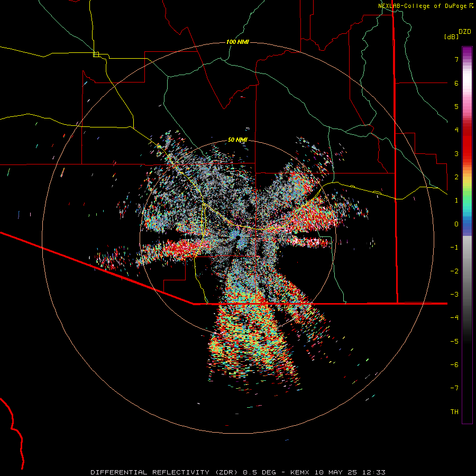Screen dimensions: 476x476
Task: Click the [dB] unit label
Action: click(x=451, y=37)
